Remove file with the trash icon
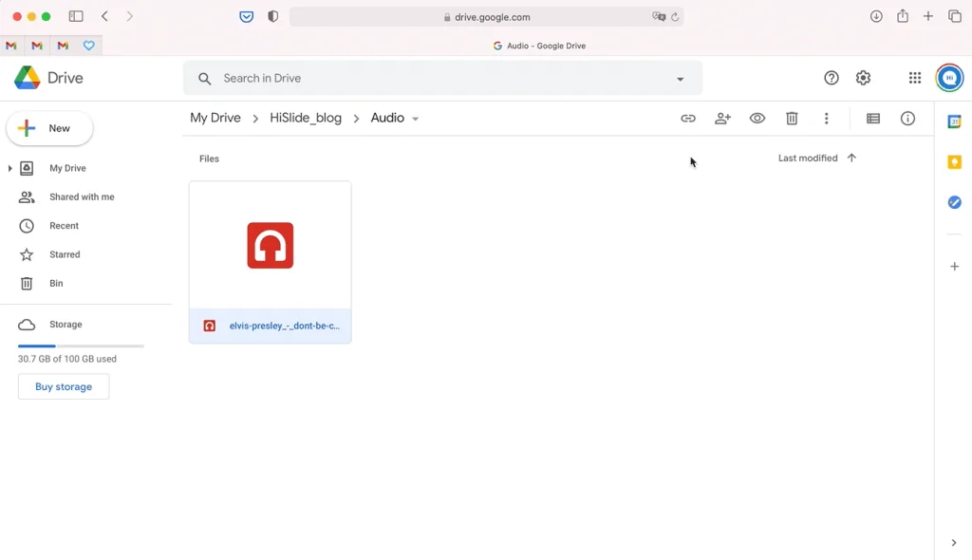Screen dimensions: 972x560 tap(792, 118)
